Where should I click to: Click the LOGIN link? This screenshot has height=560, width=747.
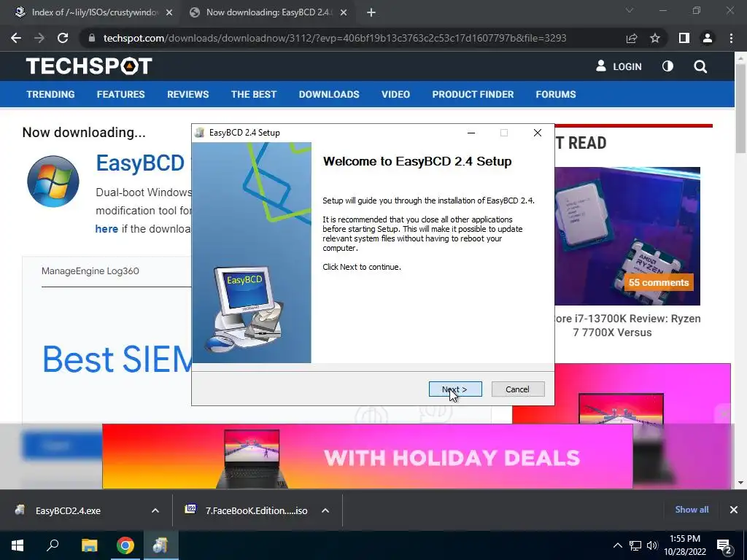click(x=619, y=66)
